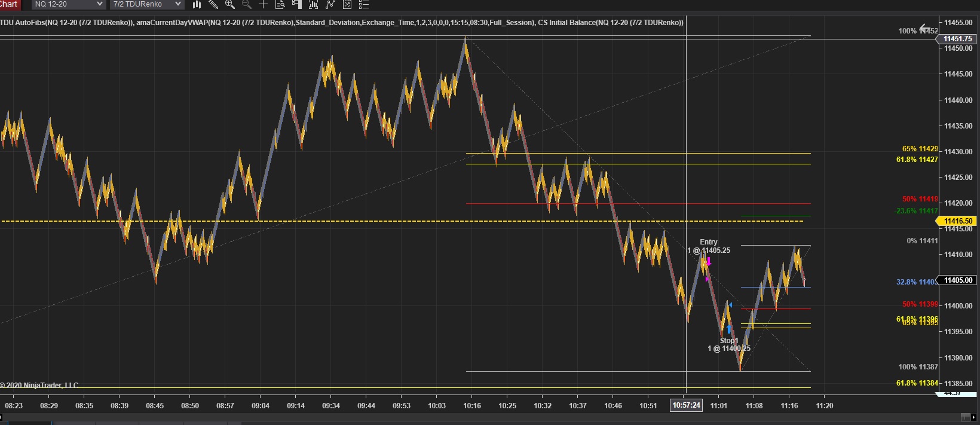Open the indicators icon
This screenshot has height=425, width=980.
[x=313, y=4]
